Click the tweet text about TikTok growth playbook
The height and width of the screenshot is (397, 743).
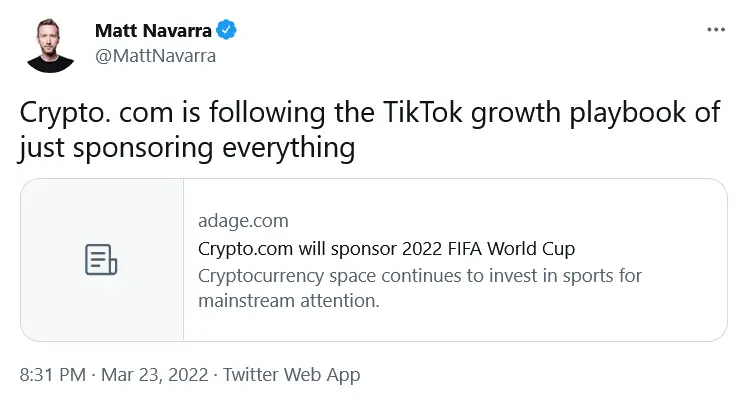point(370,130)
